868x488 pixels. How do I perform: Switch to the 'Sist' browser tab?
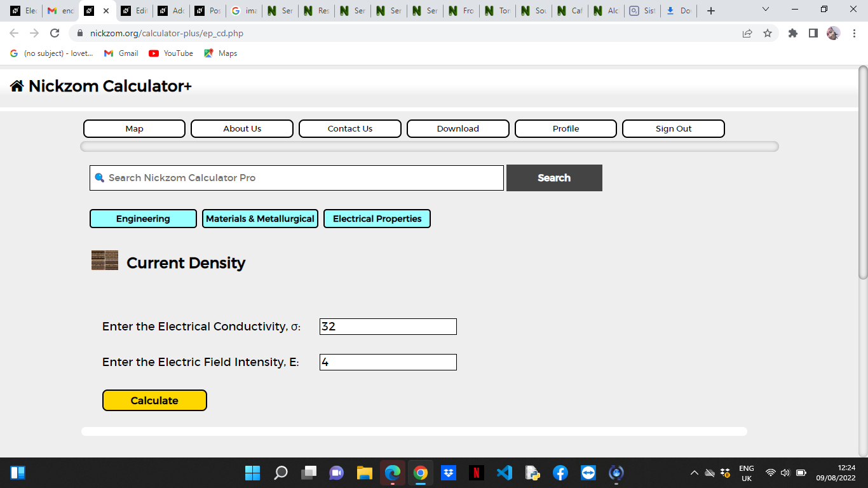(642, 11)
